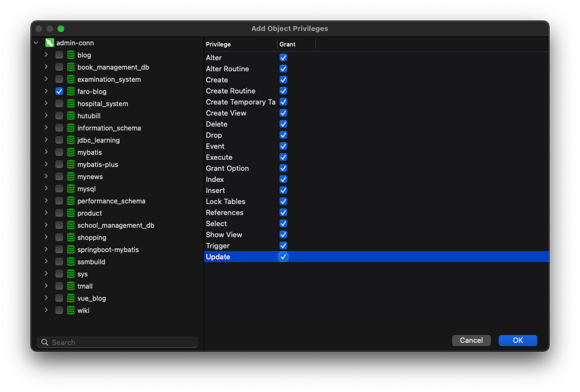The width and height of the screenshot is (580, 392).
Task: Click the admin-conn connection icon
Action: pyautogui.click(x=49, y=43)
